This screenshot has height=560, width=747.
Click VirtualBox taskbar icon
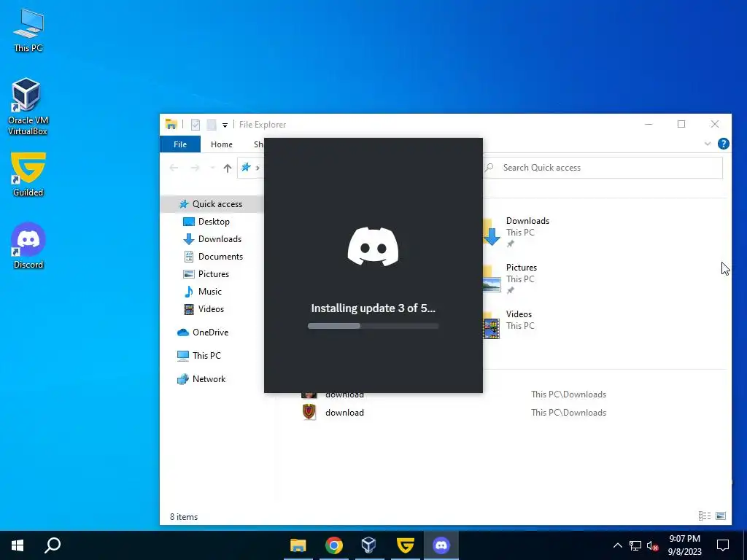coord(369,545)
